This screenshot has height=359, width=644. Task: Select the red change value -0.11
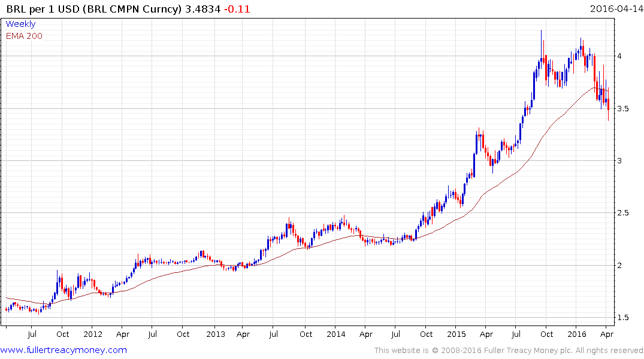[x=237, y=9]
